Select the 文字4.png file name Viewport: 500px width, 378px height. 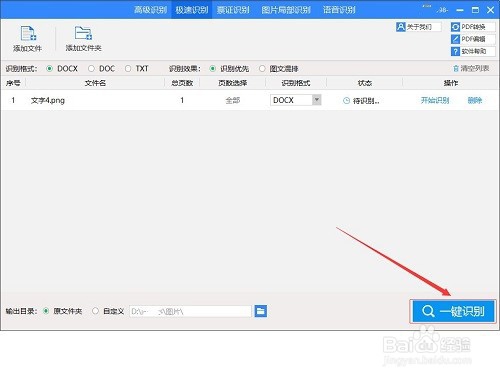48,100
